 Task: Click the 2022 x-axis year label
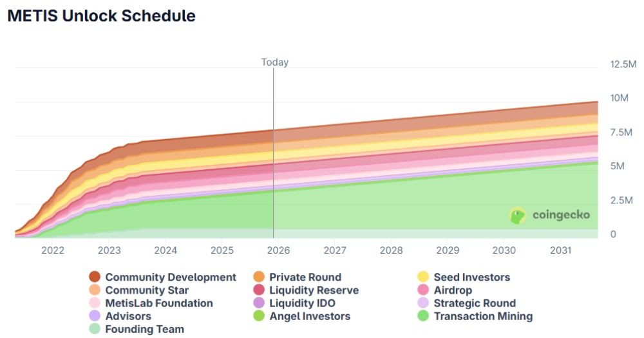(x=53, y=250)
